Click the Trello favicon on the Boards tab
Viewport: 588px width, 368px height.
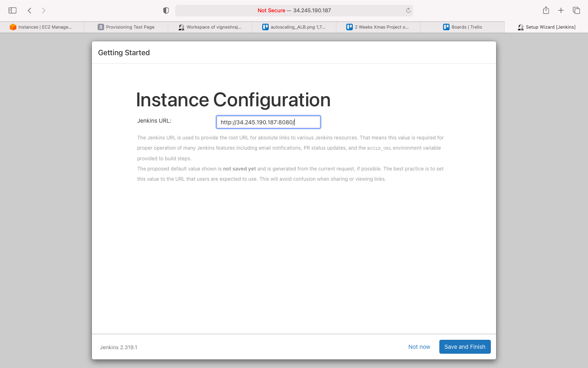pos(446,27)
